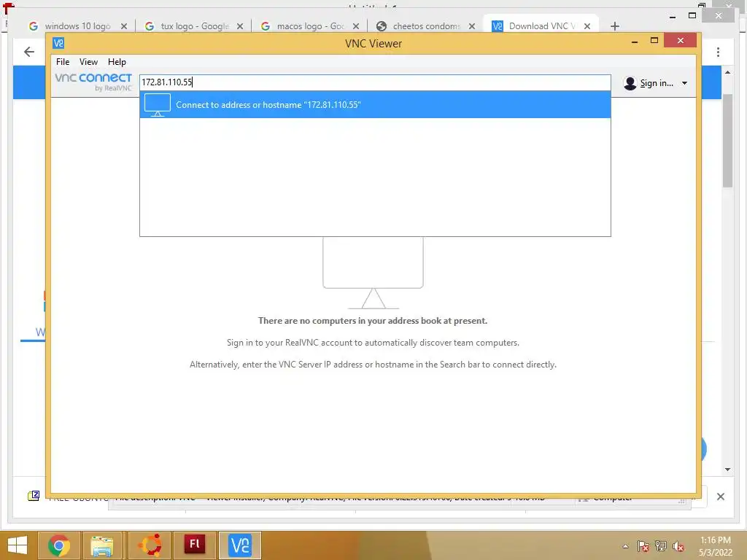This screenshot has width=747, height=560.
Task: Click the muted volume tray icon
Action: click(x=678, y=546)
